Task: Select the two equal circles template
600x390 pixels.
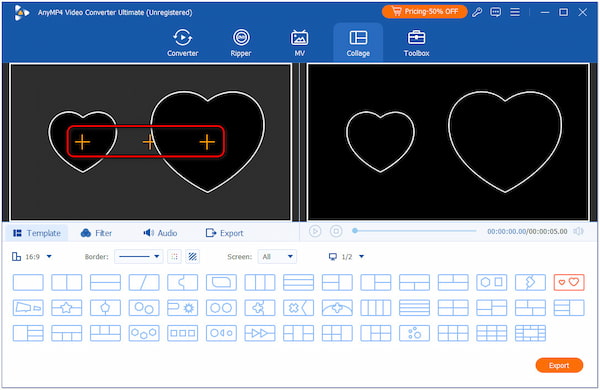Action: pos(221,308)
